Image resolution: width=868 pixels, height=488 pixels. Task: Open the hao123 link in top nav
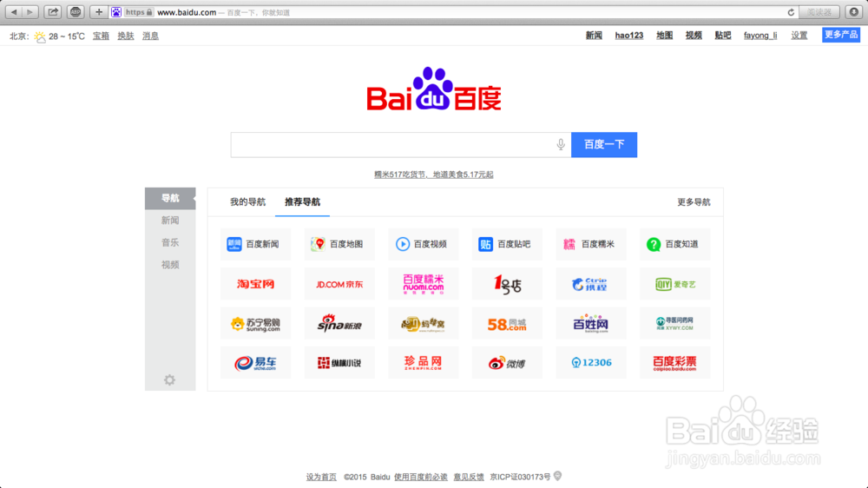coord(628,36)
